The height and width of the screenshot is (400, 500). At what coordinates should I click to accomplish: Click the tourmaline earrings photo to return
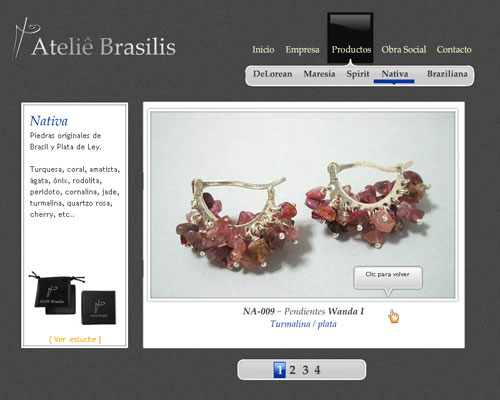tap(302, 205)
